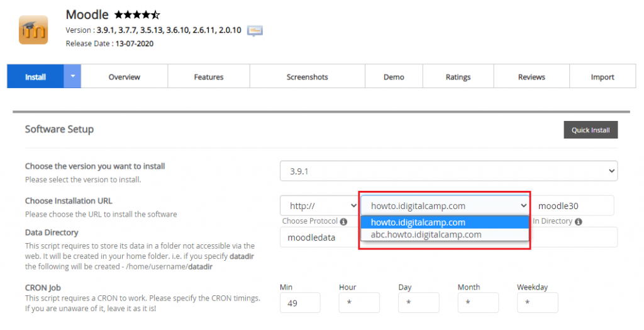Image resolution: width=644 pixels, height=330 pixels.
Task: Click the Quick Install button
Action: click(591, 130)
